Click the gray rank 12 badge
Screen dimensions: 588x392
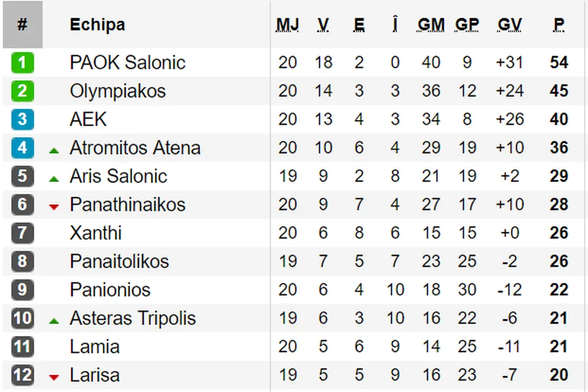coord(22,375)
